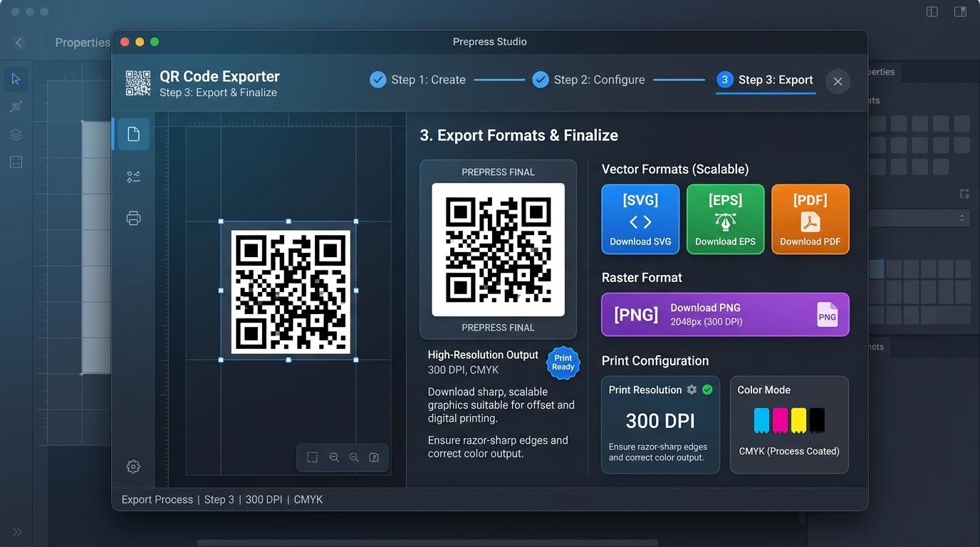Open the adjustment sliders panel in exporter sidebar
Viewport: 980px width, 547px height.
pos(133,177)
